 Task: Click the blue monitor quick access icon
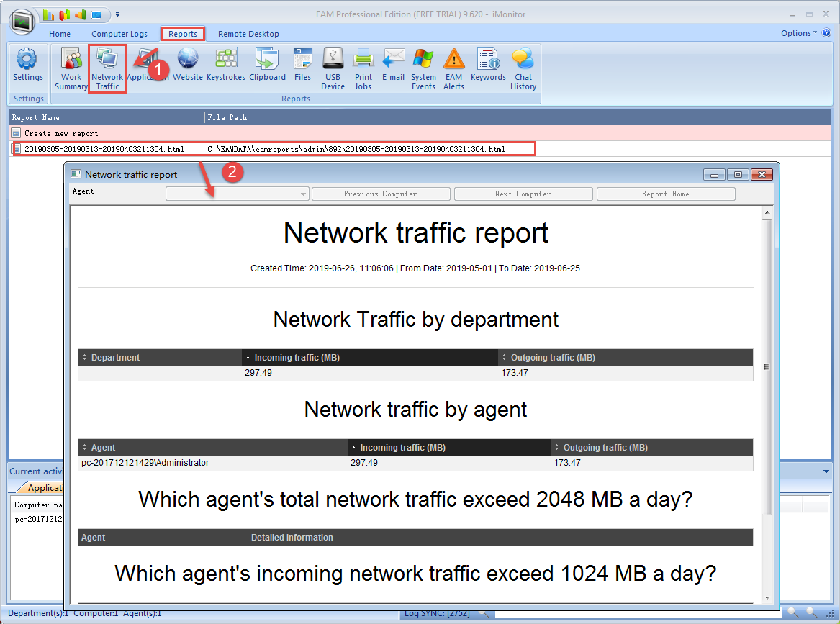(x=97, y=14)
